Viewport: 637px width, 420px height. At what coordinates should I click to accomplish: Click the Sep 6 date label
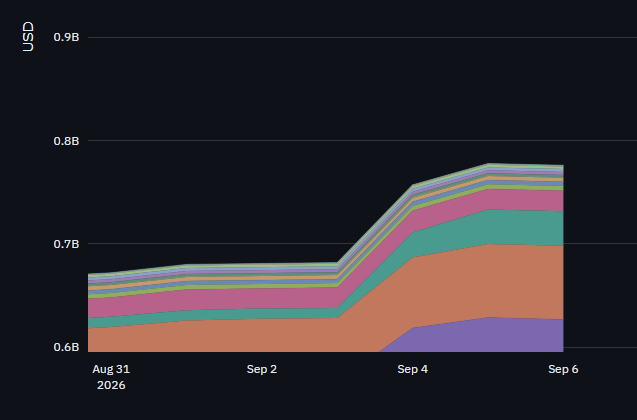click(x=563, y=369)
